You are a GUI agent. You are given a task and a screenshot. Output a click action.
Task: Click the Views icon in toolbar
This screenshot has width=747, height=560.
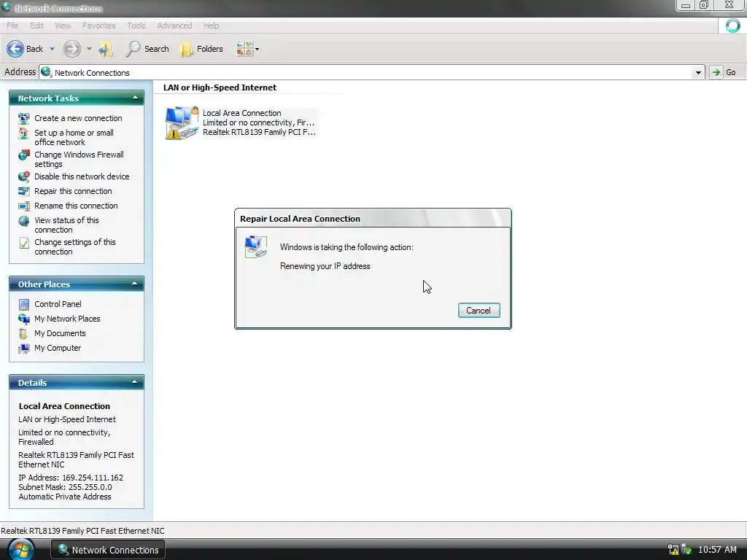coord(244,49)
